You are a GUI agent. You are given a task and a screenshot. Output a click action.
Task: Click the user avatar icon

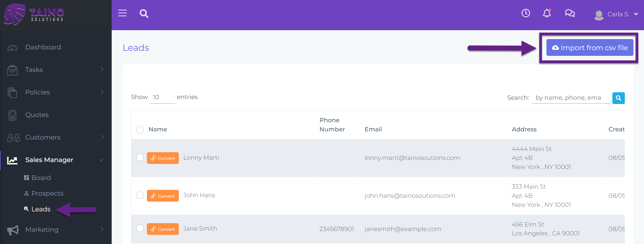599,15
